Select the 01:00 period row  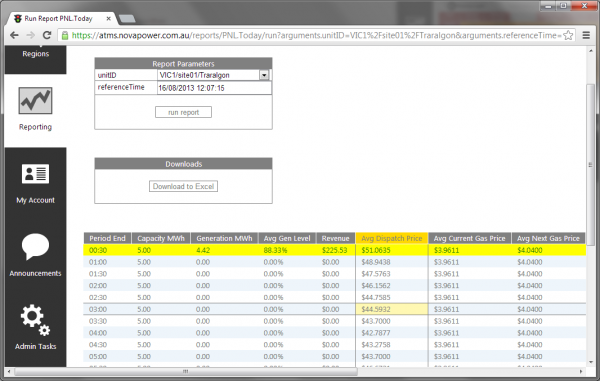click(x=335, y=262)
